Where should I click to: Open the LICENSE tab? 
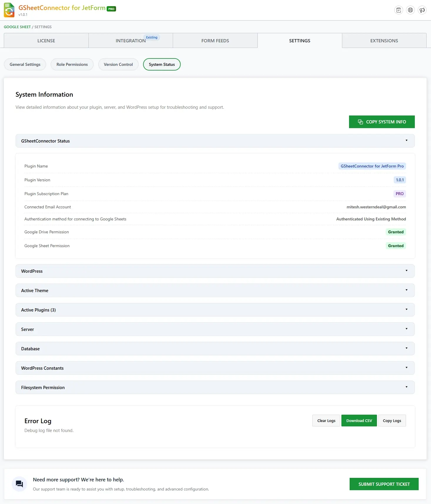point(46,41)
